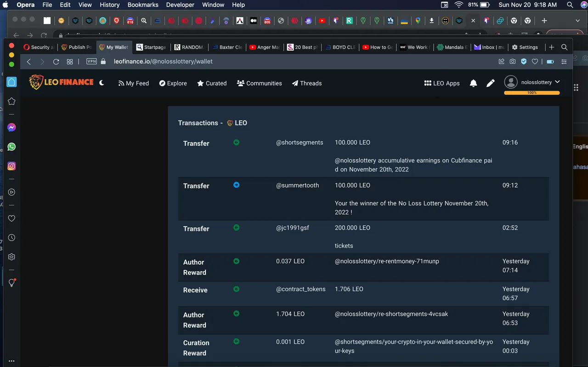Screen dimensions: 588x367
Task: Open the @contract_tokens link
Action: pos(301,289)
